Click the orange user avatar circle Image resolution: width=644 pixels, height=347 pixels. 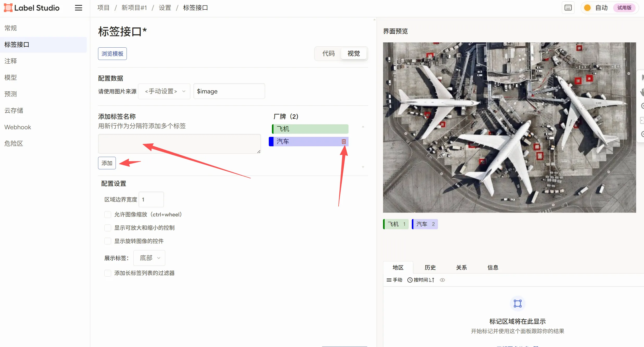pos(587,8)
